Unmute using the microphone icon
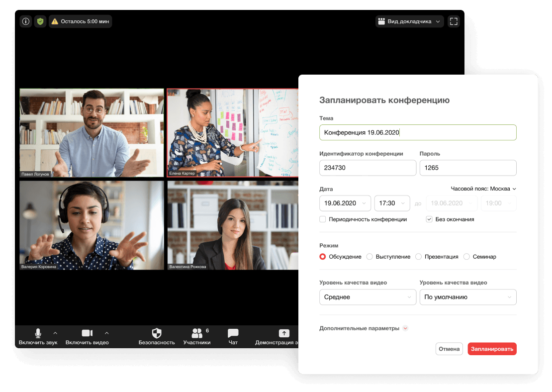 38,333
